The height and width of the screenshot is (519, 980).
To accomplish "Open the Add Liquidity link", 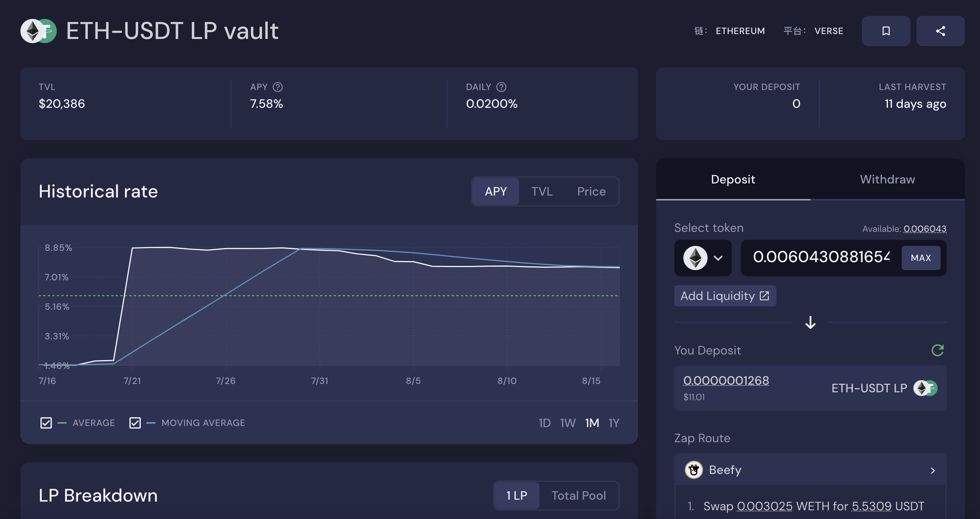I will (x=725, y=296).
